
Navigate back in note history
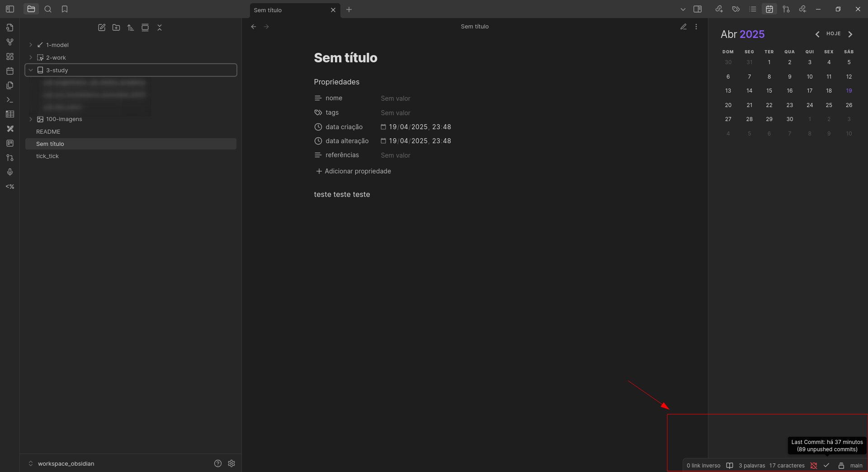(x=254, y=27)
